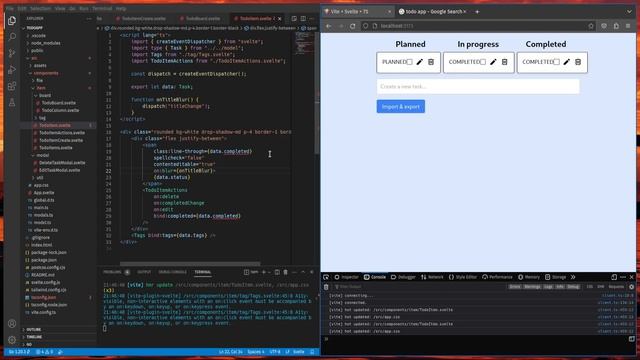Open the Run and Debug view

coord(12,70)
